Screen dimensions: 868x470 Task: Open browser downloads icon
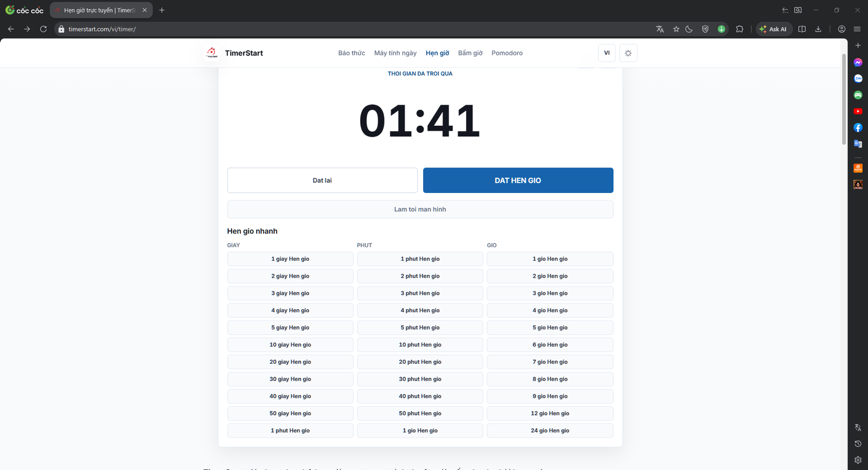coord(818,29)
